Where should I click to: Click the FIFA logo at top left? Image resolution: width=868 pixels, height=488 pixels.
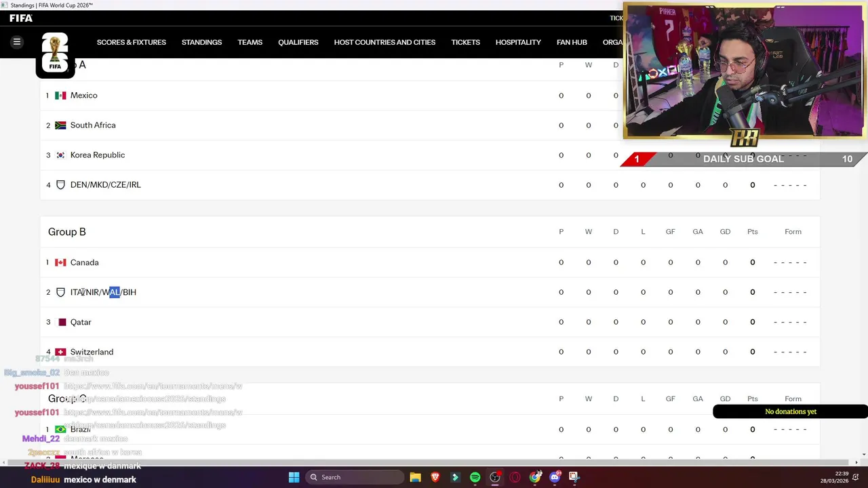point(21,18)
